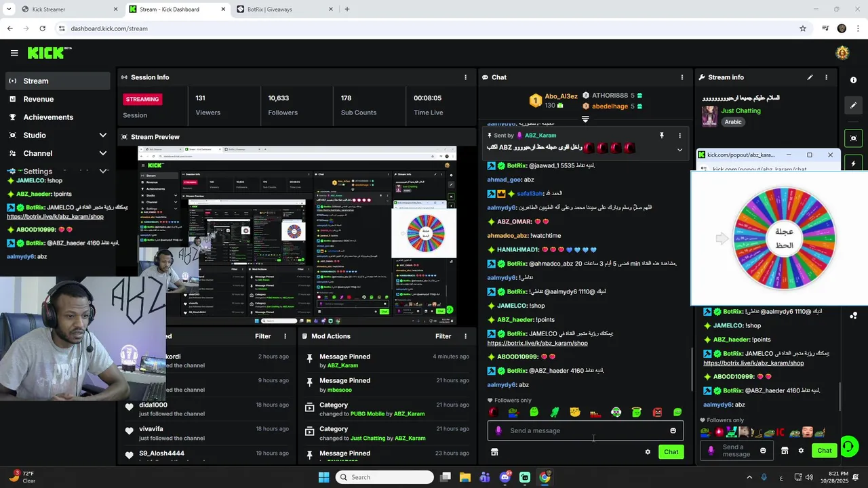Click the screen capture icon in the right rail

click(853, 138)
